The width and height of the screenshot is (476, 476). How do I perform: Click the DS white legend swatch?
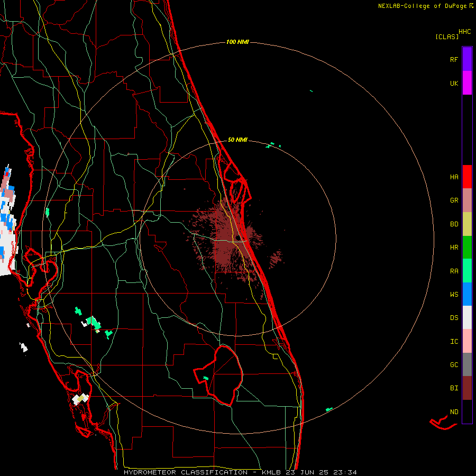467,317
